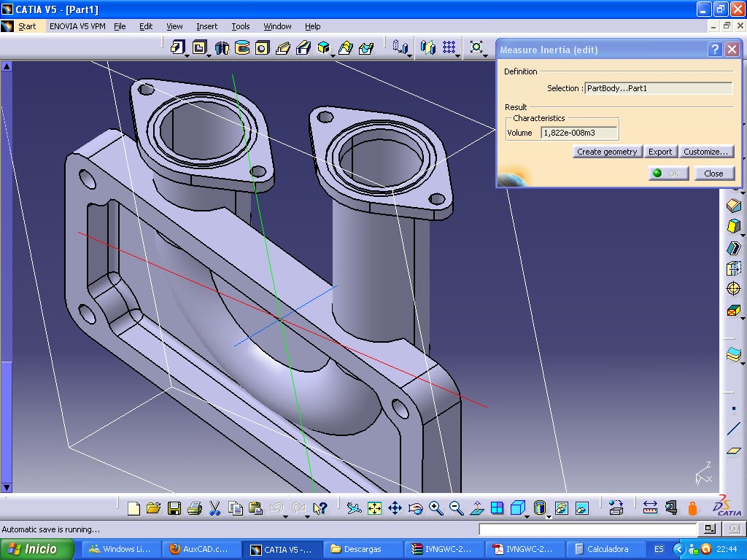This screenshot has width=747, height=560.
Task: Open the File menu
Action: tap(120, 26)
